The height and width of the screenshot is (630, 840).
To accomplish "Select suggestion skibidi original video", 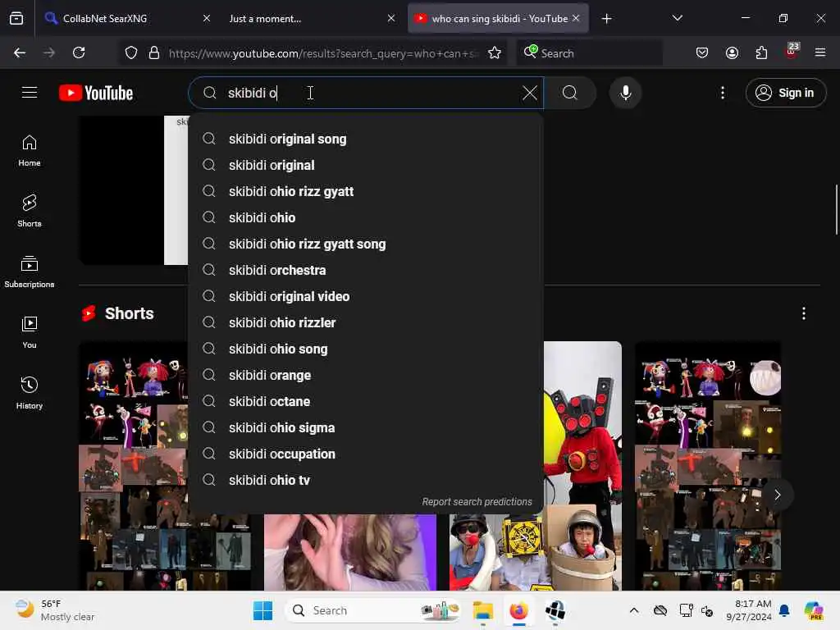I will click(366, 296).
